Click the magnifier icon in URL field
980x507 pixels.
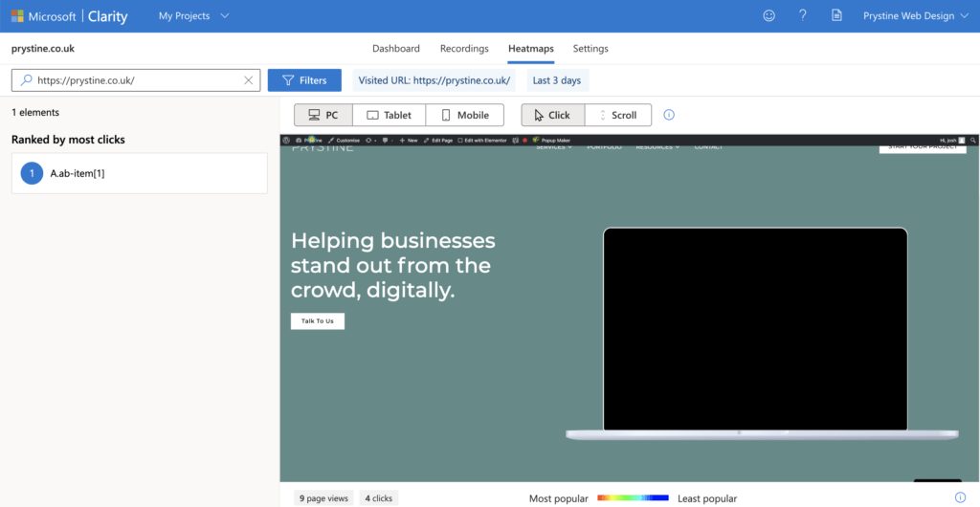point(26,80)
